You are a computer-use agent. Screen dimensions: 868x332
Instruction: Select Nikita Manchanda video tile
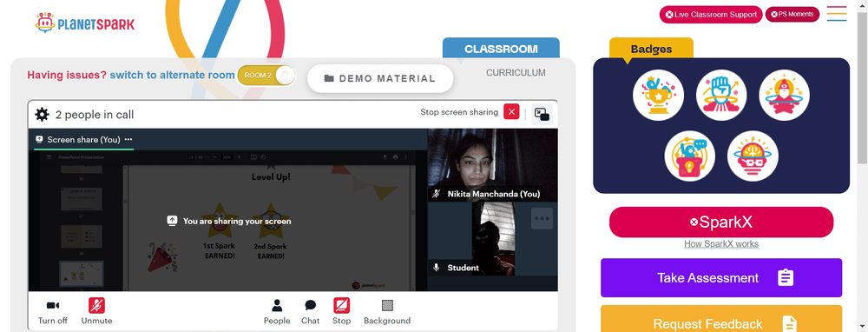coord(493,165)
